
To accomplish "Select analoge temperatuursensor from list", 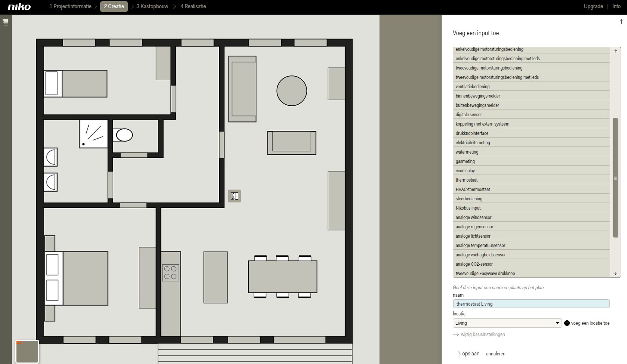I will click(531, 246).
